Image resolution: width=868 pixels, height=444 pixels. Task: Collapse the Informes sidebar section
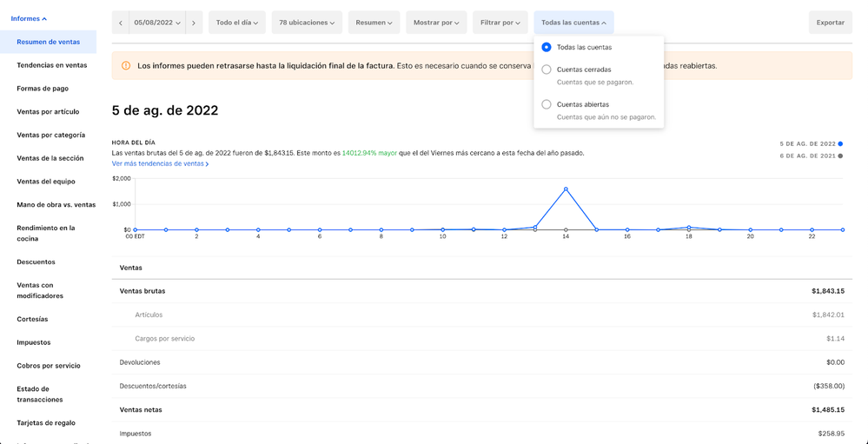click(29, 18)
